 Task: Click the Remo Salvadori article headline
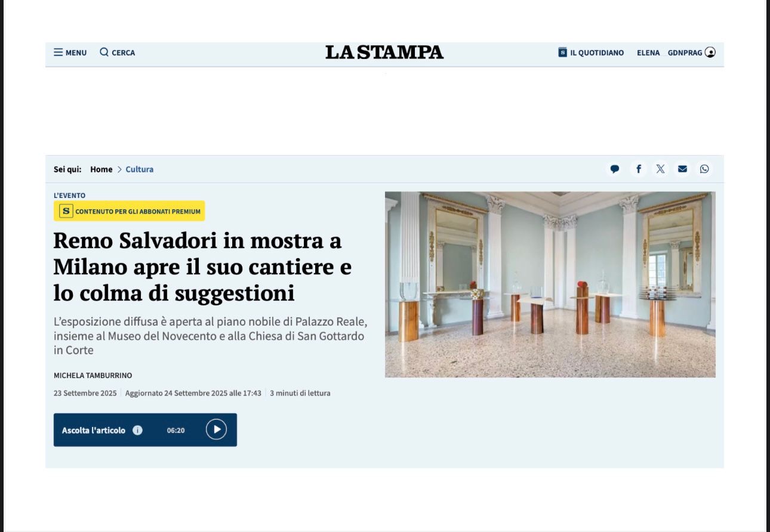(202, 267)
